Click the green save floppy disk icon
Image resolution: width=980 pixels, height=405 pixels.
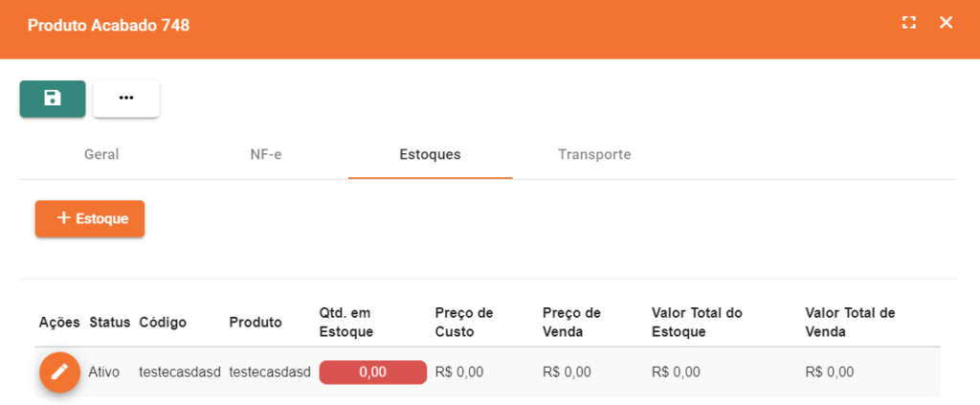(x=53, y=99)
